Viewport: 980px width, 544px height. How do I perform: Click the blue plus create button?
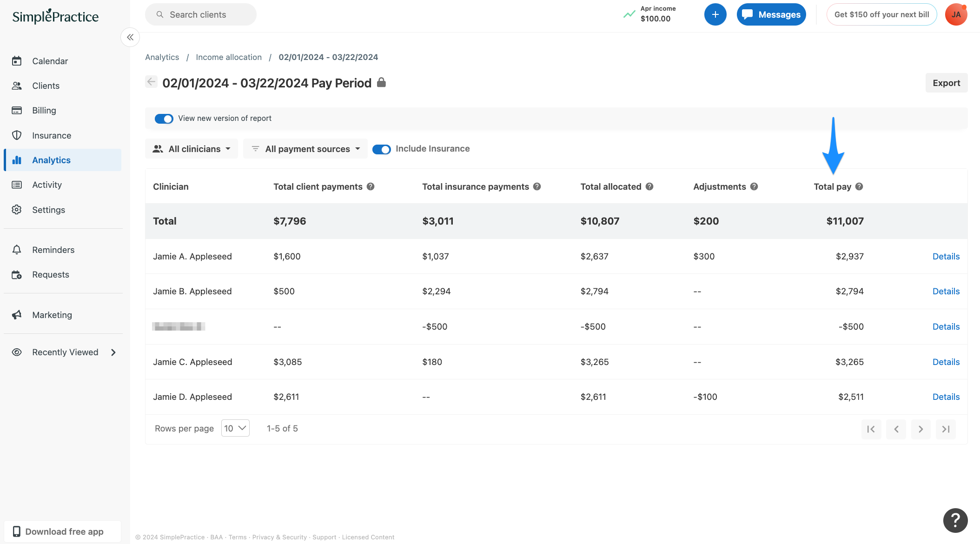[x=715, y=14]
